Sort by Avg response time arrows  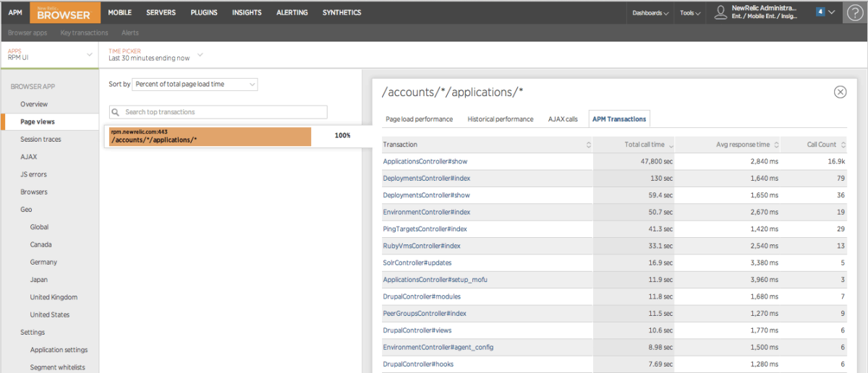(775, 145)
